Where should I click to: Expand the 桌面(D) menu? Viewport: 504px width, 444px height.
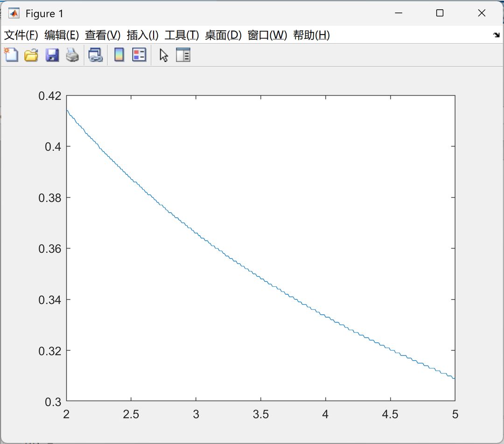pyautogui.click(x=223, y=35)
